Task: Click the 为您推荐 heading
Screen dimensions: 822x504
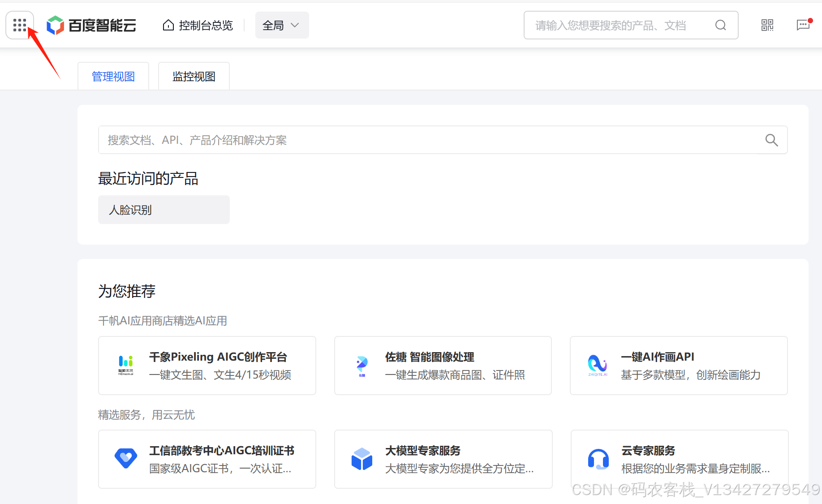Action: pos(127,291)
